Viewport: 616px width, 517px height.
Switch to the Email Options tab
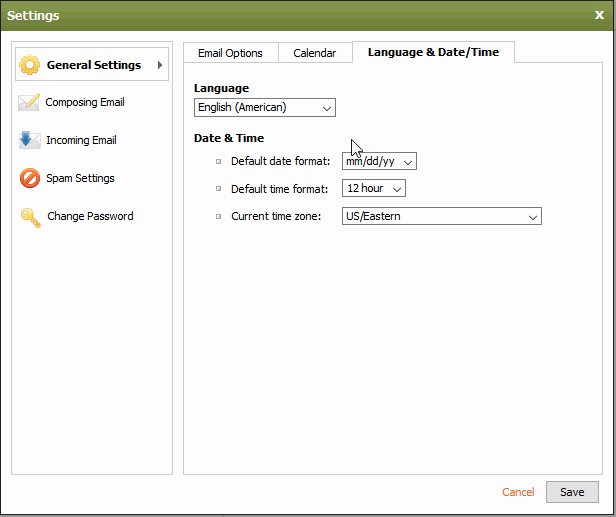click(231, 53)
